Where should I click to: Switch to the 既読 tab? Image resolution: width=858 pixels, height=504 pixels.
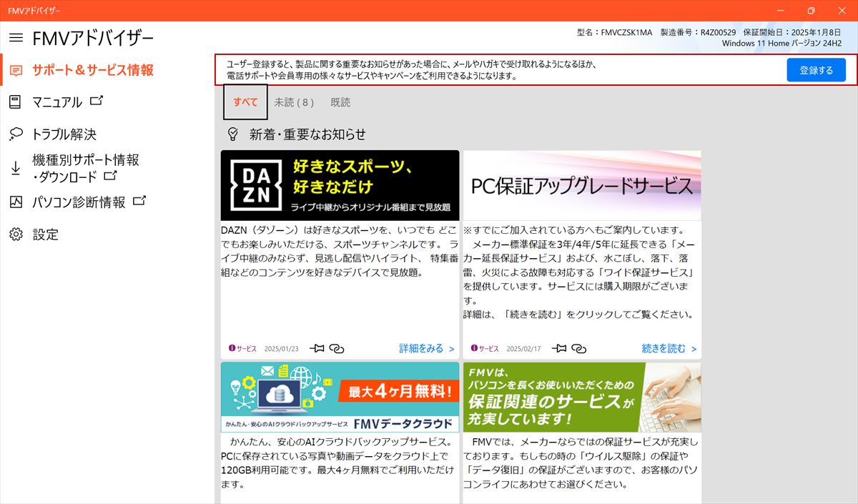point(340,102)
